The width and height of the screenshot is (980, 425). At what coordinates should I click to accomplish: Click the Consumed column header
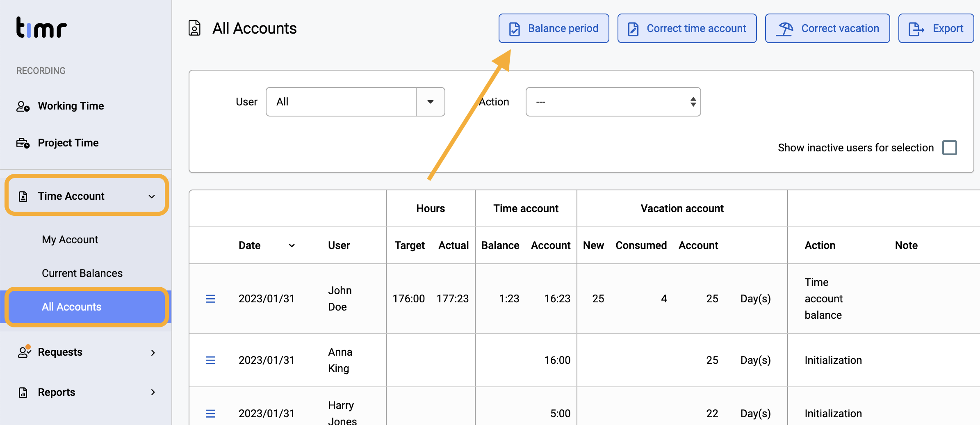pos(641,245)
